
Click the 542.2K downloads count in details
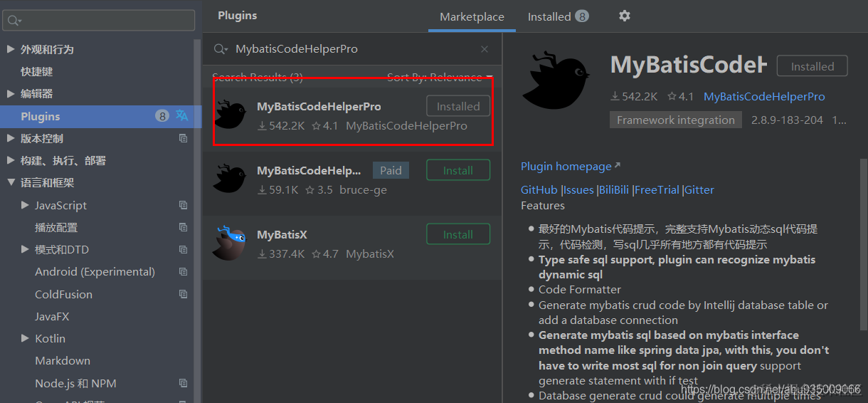(x=634, y=96)
